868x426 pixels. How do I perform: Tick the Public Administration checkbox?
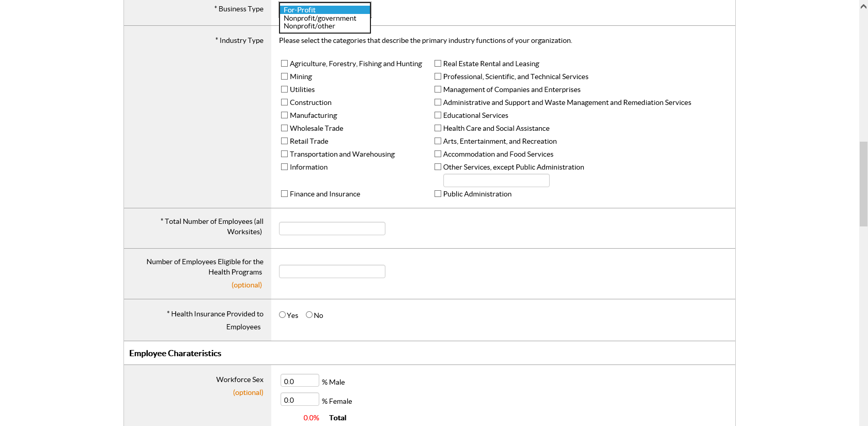(438, 194)
